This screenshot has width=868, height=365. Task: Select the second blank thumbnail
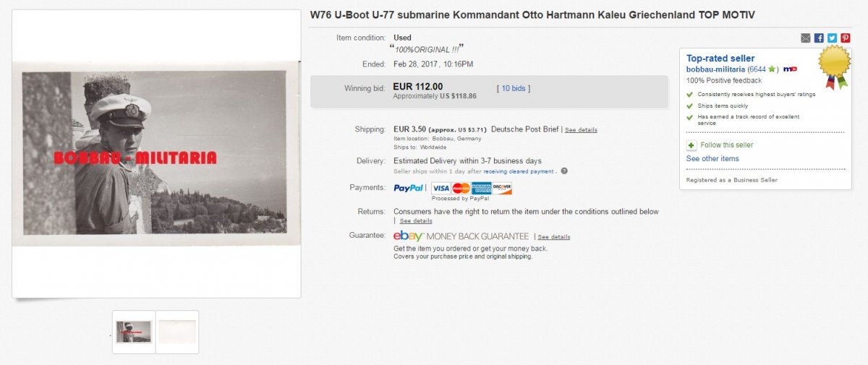tap(177, 332)
